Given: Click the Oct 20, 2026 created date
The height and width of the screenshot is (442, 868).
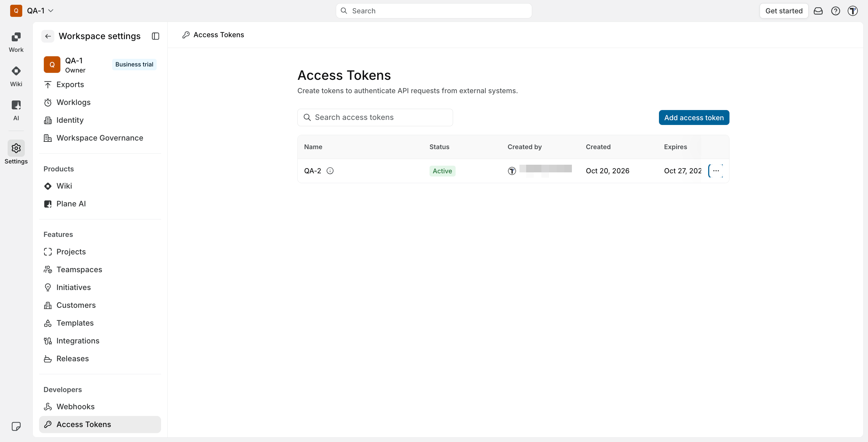Looking at the screenshot, I should coord(607,170).
